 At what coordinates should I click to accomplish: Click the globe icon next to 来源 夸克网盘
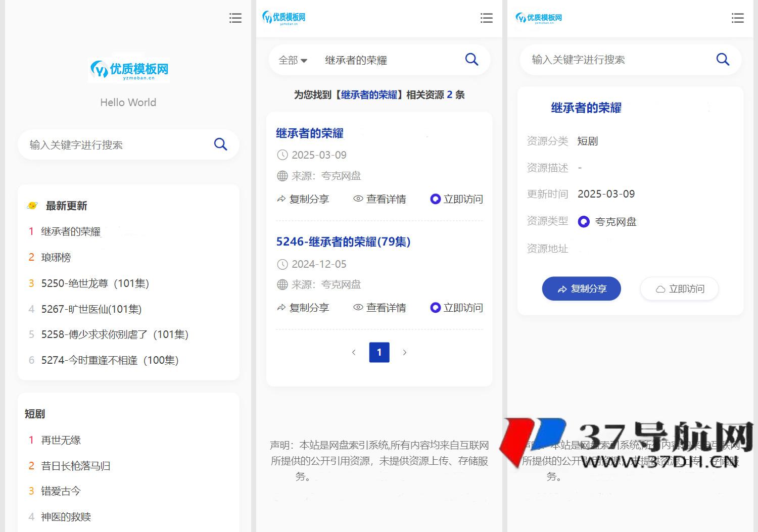click(x=282, y=176)
